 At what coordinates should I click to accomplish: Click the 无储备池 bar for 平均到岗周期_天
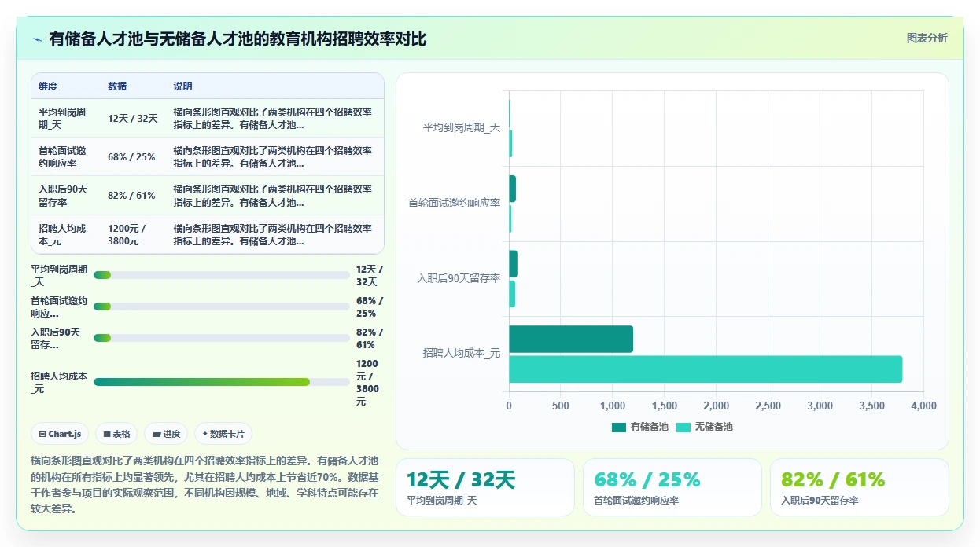tap(510, 144)
